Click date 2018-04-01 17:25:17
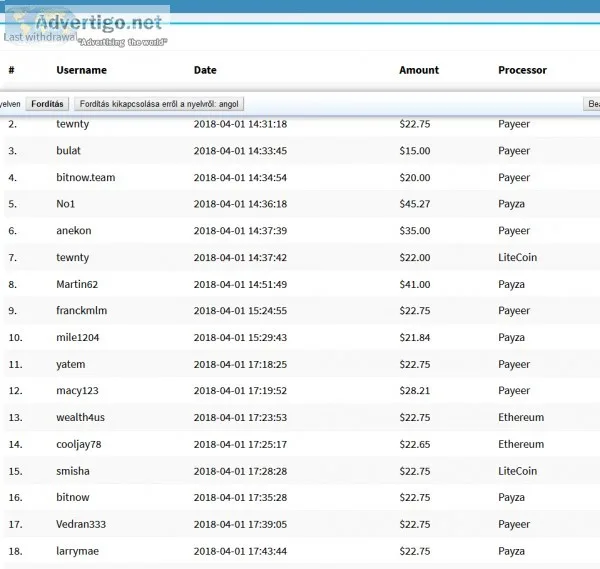The height and width of the screenshot is (569, 600). pos(240,444)
